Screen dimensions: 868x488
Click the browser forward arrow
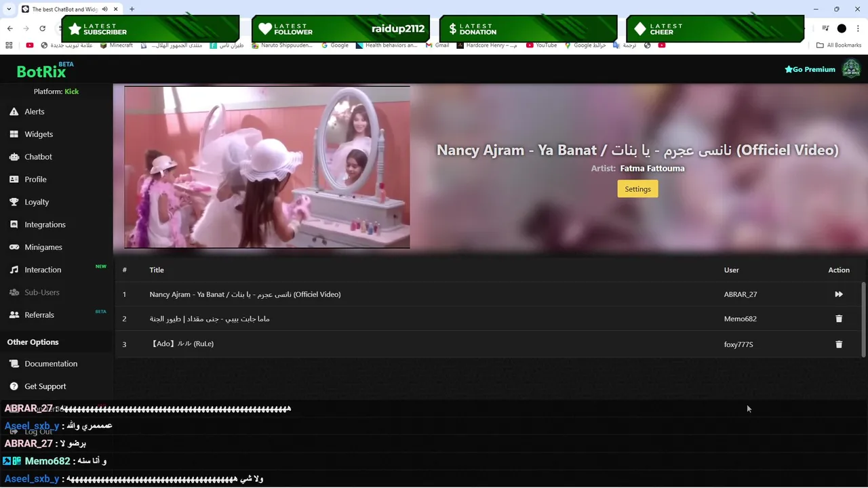pyautogui.click(x=26, y=28)
